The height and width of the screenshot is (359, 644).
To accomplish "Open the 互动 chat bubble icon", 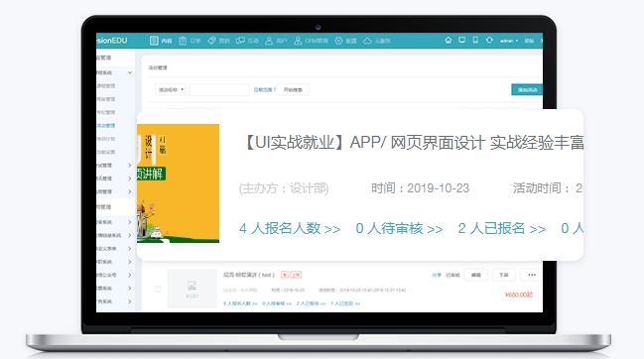I will pyautogui.click(x=240, y=41).
